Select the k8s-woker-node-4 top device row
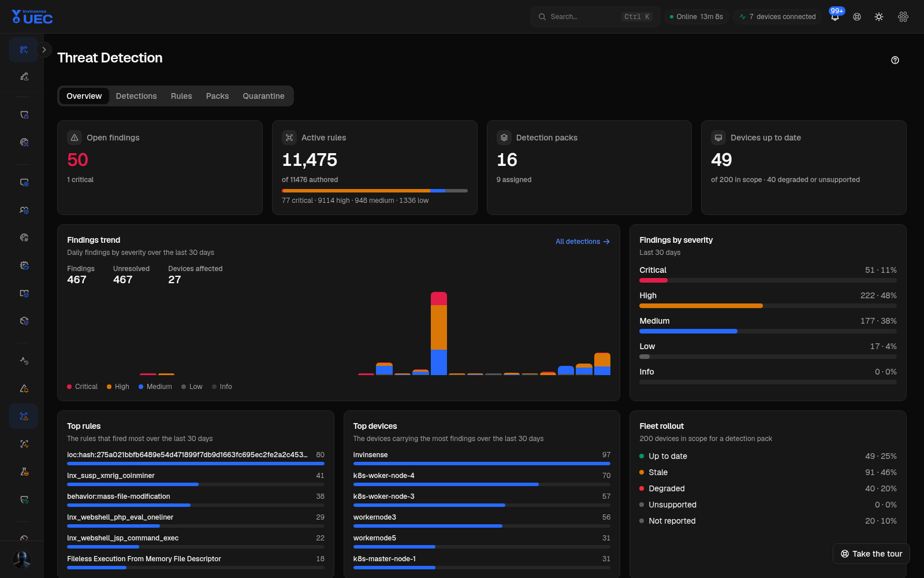 [482, 479]
